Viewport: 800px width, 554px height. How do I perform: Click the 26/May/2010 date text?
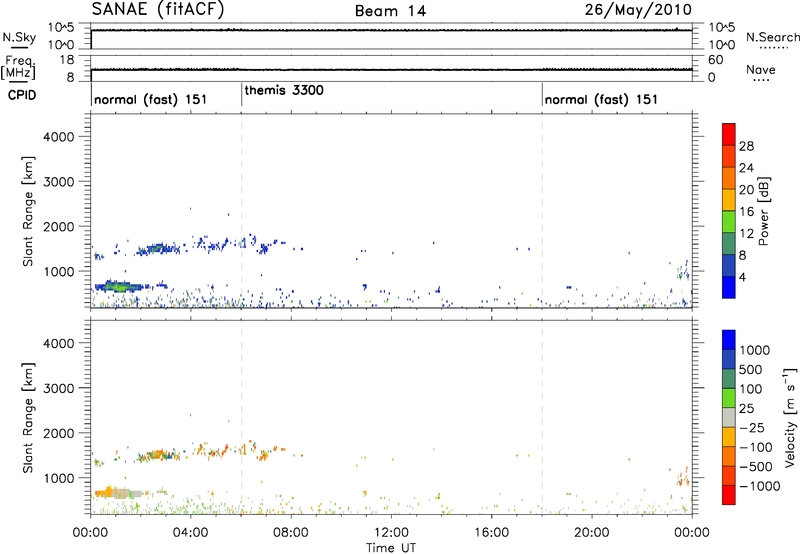tap(638, 10)
